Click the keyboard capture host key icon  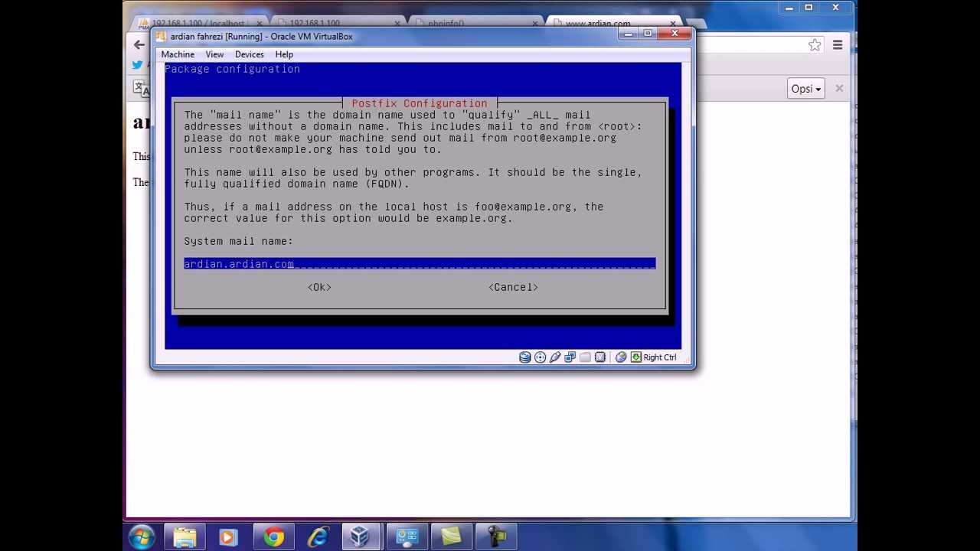click(636, 357)
